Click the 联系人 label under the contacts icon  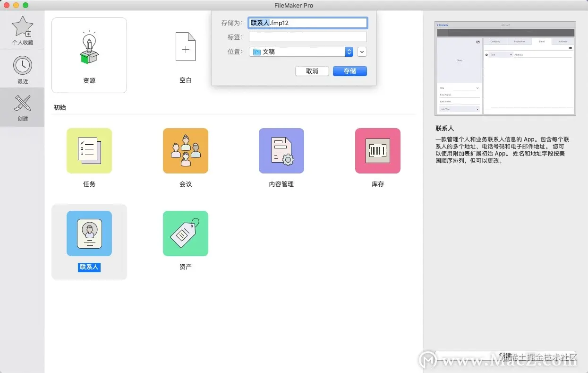tap(89, 267)
